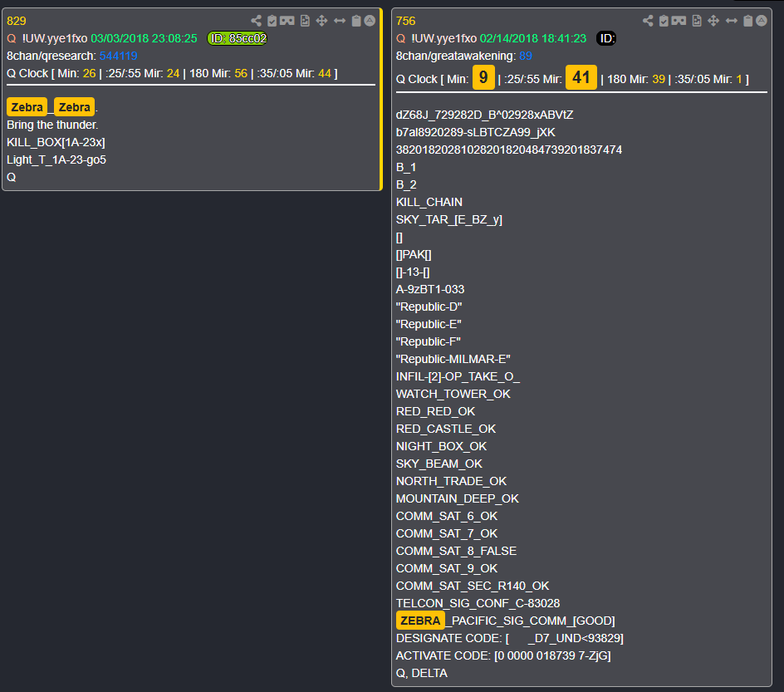The width and height of the screenshot is (784, 692).
Task: Click the second highlighted Zebra tag in post 829
Action: click(75, 107)
